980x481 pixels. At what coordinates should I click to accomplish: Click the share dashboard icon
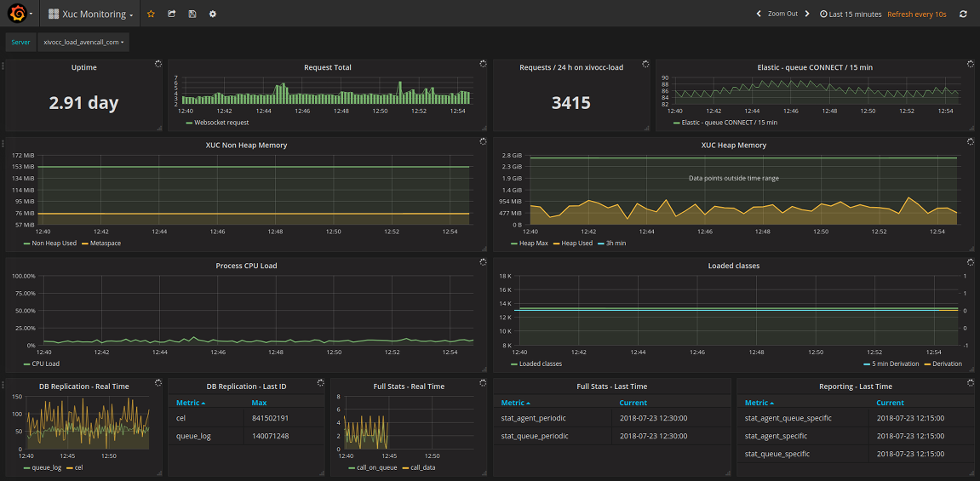pos(172,14)
